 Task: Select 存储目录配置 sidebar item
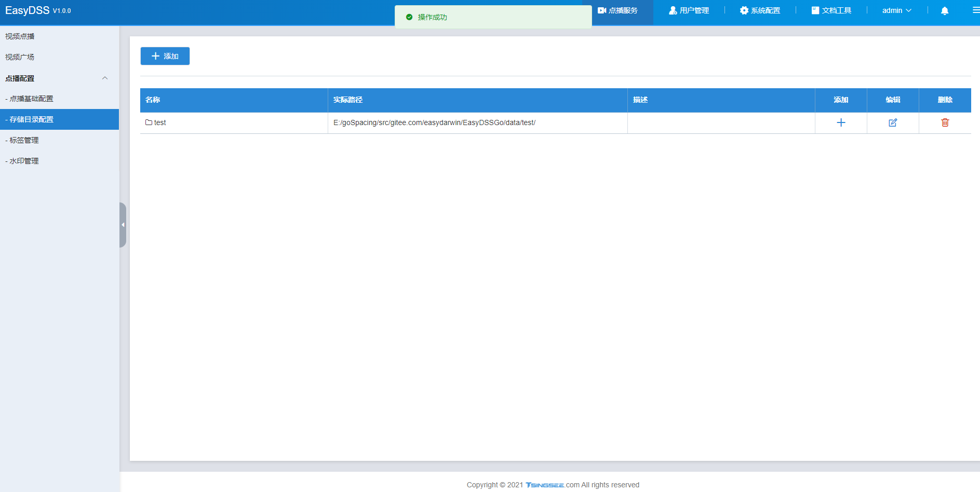60,119
